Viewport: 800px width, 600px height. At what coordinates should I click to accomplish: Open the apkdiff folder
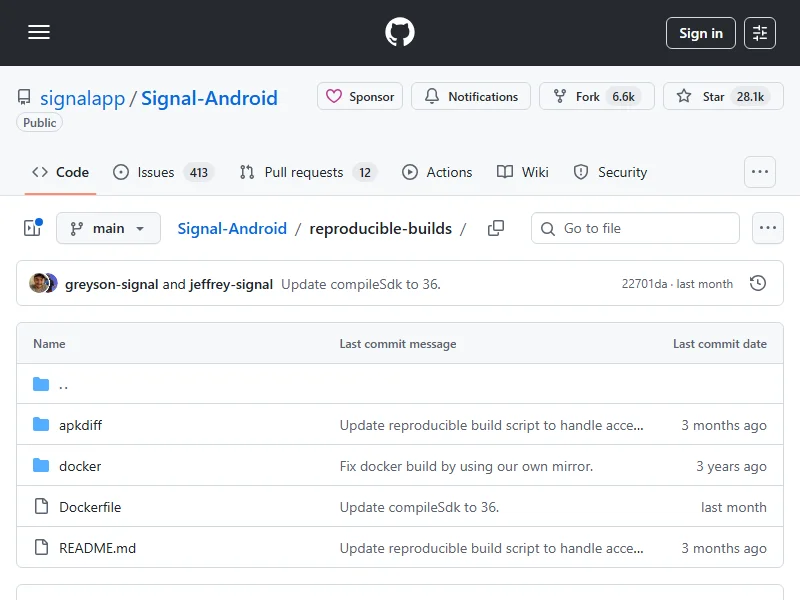coord(80,425)
